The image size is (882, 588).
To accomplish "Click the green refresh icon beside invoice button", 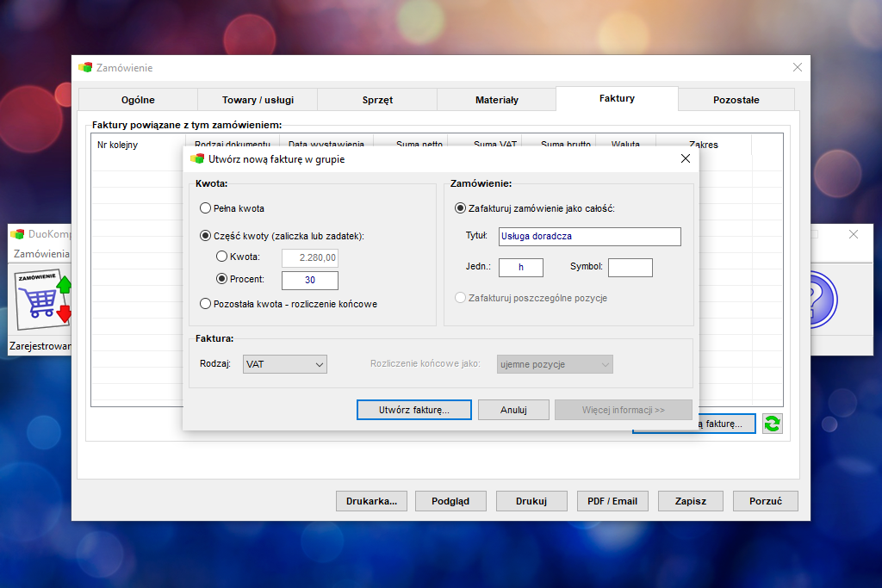I will pos(773,424).
